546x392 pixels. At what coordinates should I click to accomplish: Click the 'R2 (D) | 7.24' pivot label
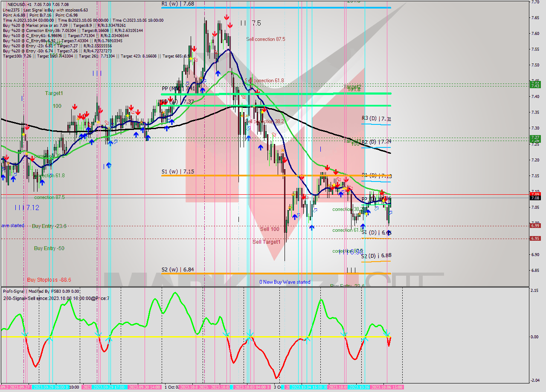(376, 141)
